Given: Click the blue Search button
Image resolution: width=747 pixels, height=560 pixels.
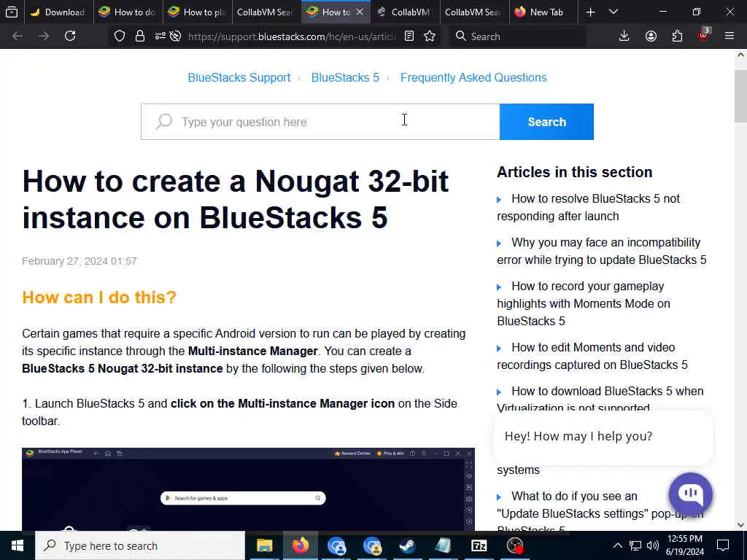Looking at the screenshot, I should coord(546,122).
